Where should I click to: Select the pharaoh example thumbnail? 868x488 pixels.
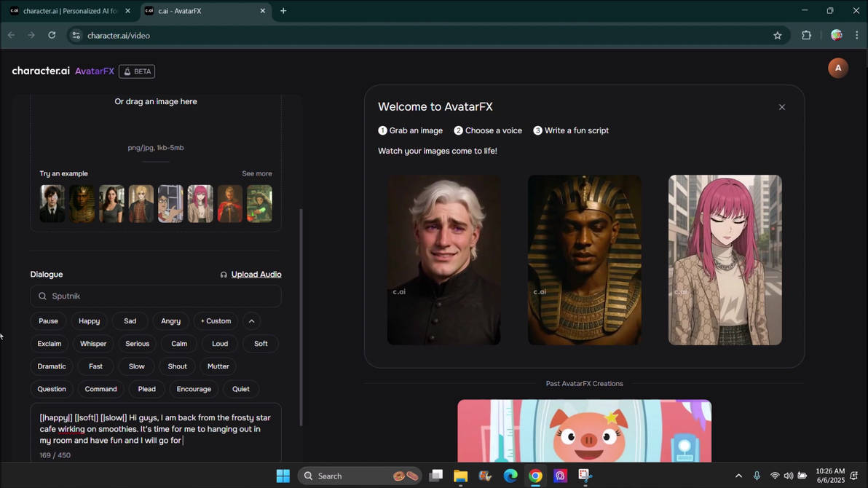point(82,203)
